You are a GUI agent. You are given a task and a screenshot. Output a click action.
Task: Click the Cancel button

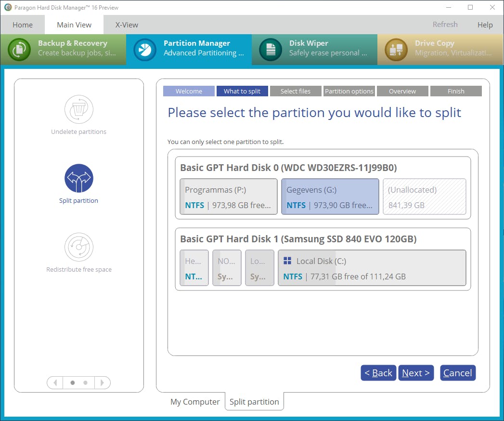point(458,373)
